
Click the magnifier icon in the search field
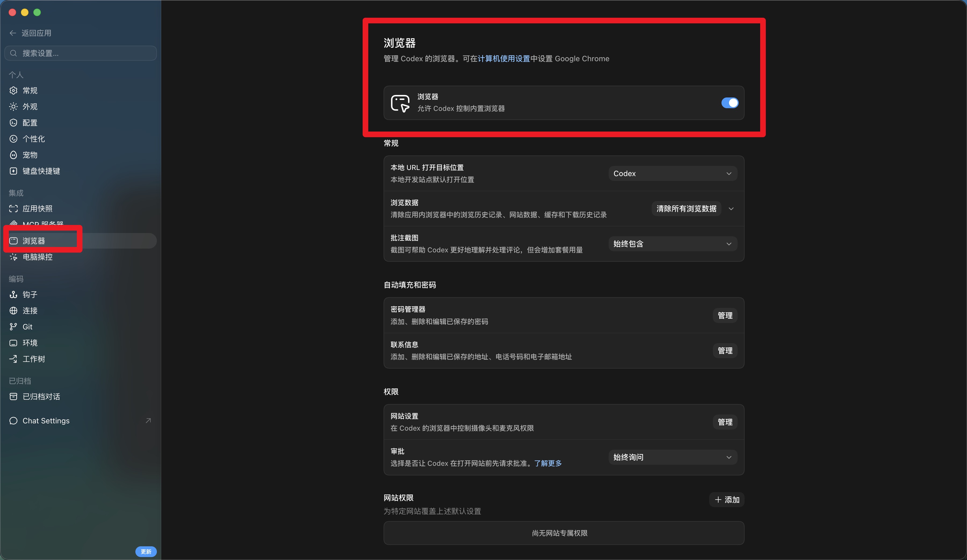(x=13, y=53)
